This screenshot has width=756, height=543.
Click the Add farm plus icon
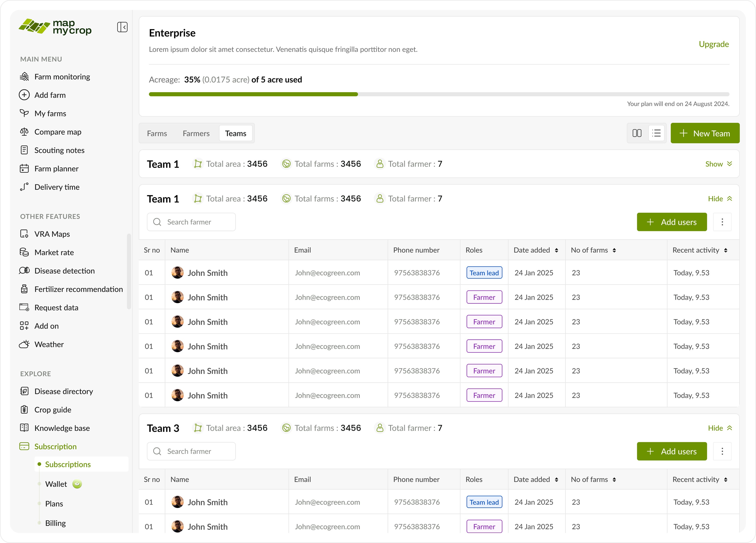tap(24, 95)
